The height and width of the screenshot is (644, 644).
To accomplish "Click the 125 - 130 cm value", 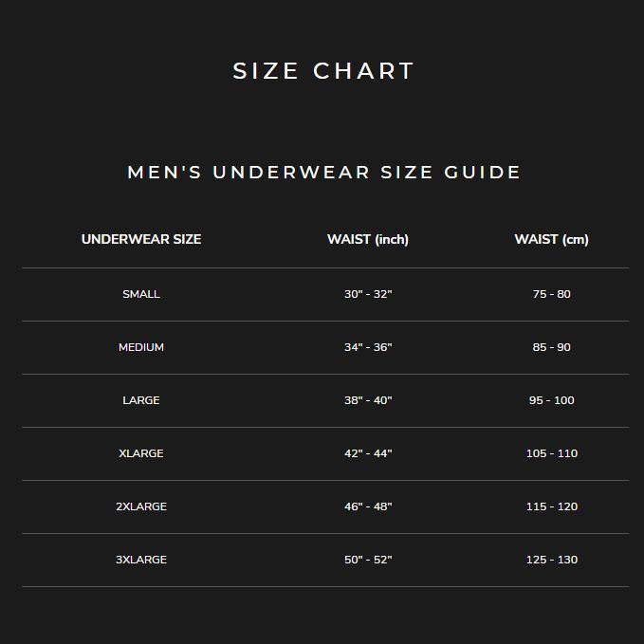I will click(552, 560).
